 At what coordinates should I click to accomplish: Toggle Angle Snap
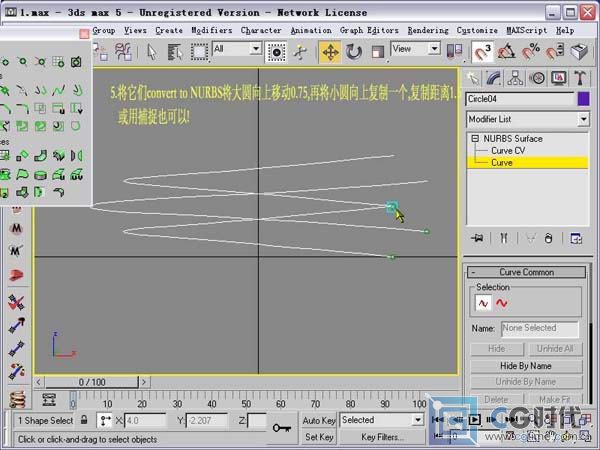506,52
